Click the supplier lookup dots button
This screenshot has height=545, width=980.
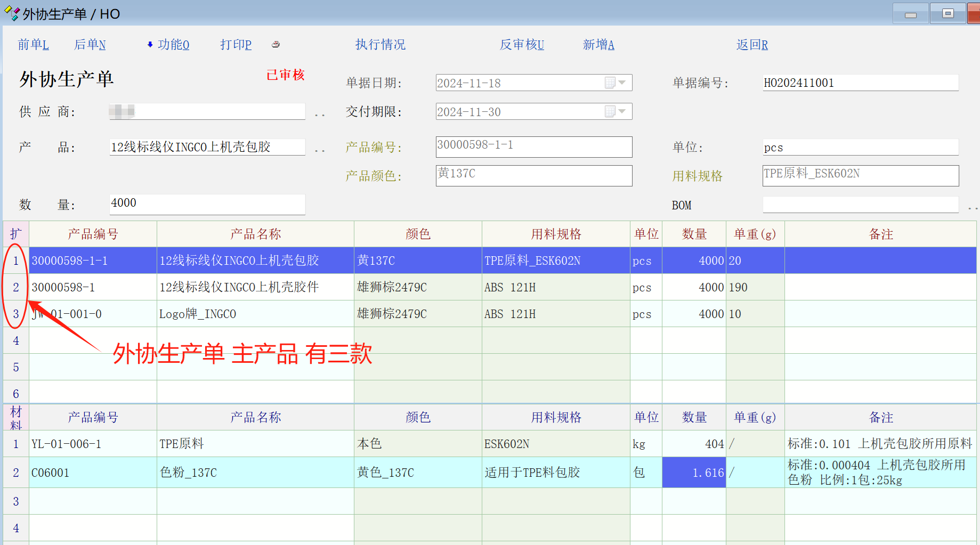pos(319,115)
